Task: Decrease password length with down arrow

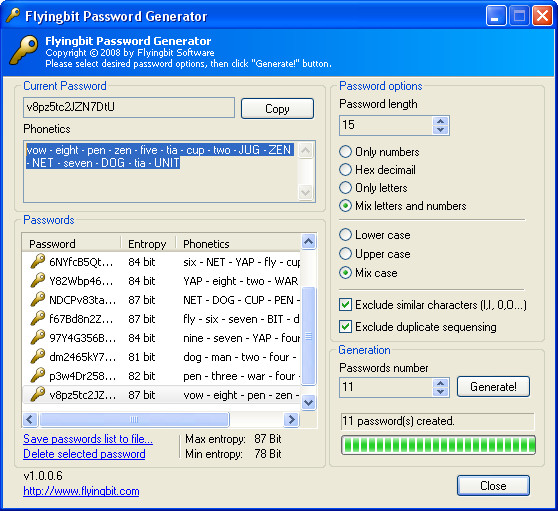Action: pyautogui.click(x=441, y=130)
